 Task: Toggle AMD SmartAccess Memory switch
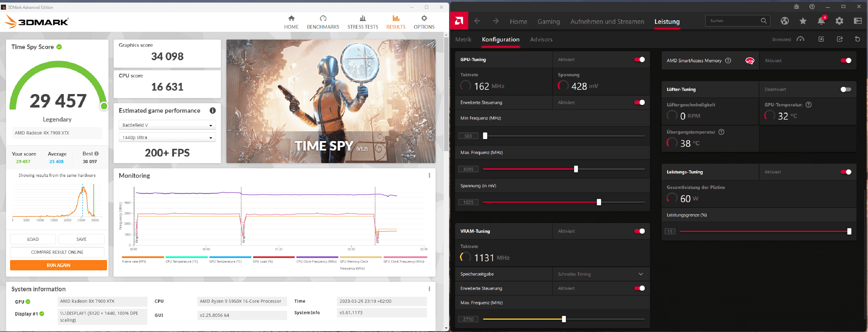[x=846, y=60]
